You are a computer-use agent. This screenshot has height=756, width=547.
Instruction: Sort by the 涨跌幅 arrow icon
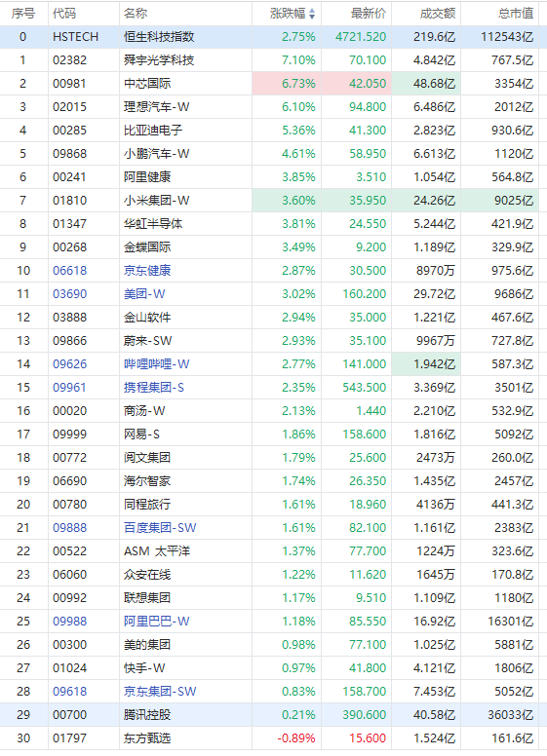tap(312, 14)
